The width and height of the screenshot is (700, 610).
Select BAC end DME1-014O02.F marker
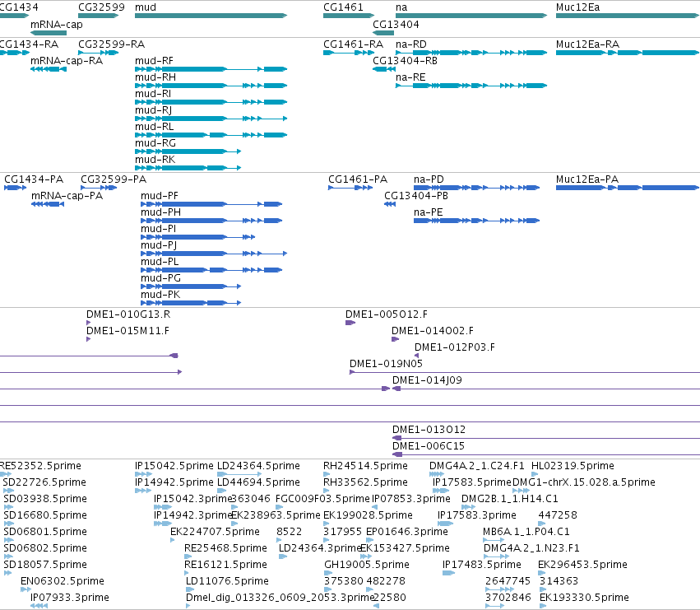coord(395,339)
